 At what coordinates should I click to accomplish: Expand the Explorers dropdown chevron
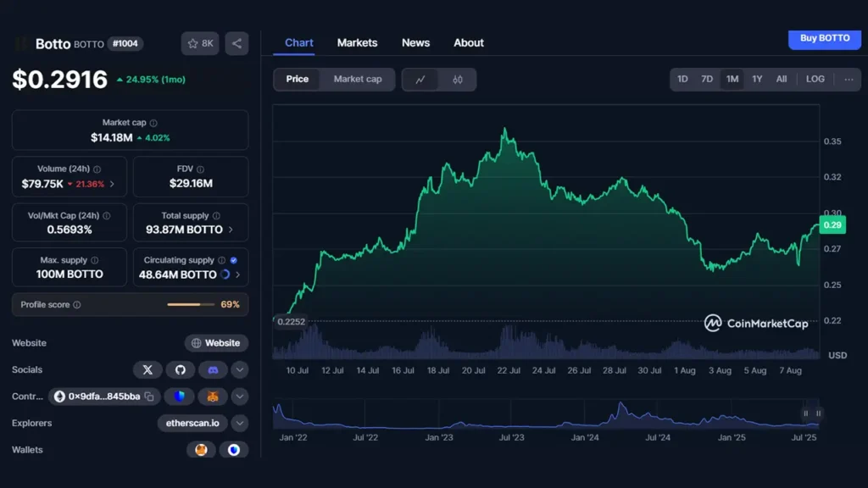tap(240, 424)
